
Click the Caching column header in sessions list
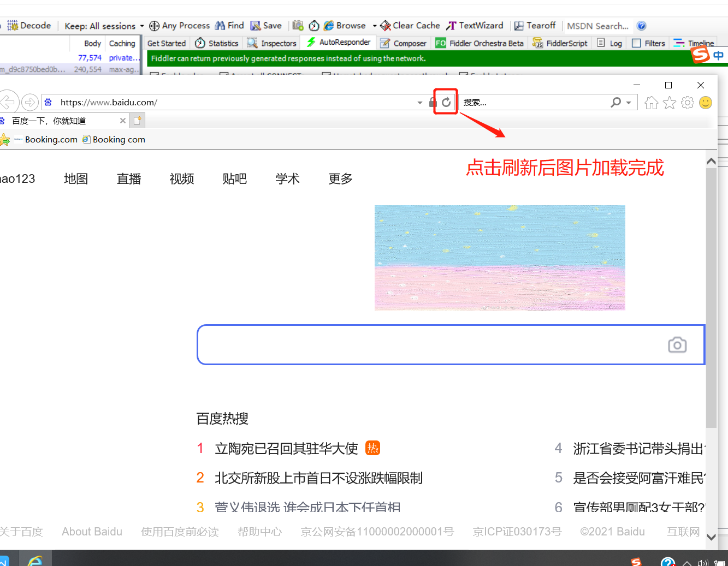tap(122, 43)
